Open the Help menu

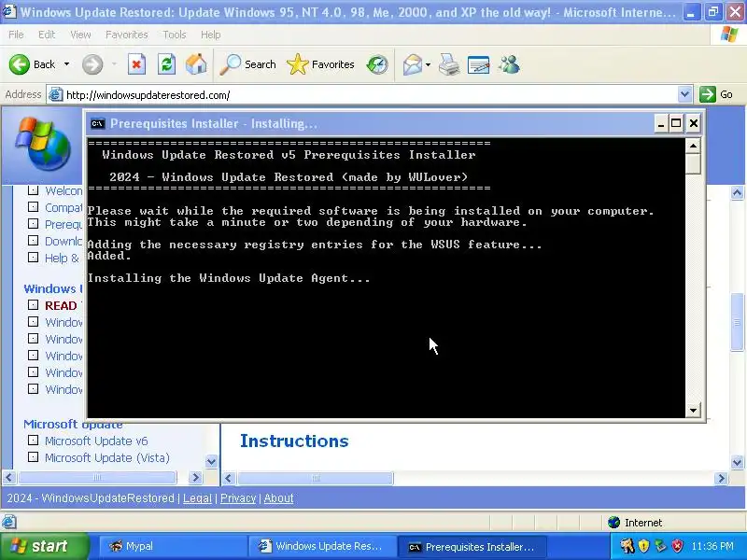click(210, 35)
